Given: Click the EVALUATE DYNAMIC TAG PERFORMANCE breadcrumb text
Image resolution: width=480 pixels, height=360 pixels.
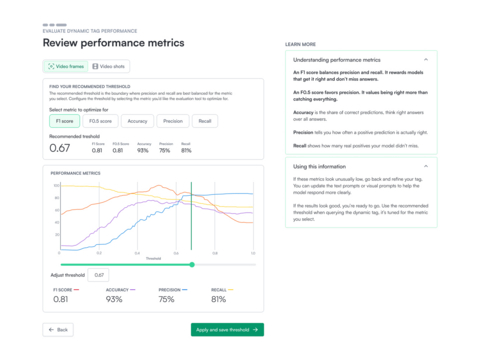Looking at the screenshot, I should point(90,31).
